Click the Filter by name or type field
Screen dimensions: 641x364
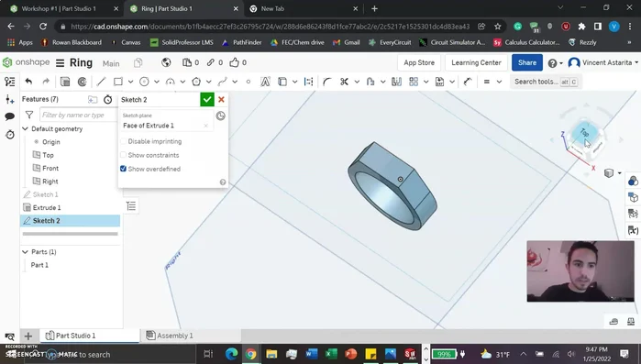(x=78, y=116)
